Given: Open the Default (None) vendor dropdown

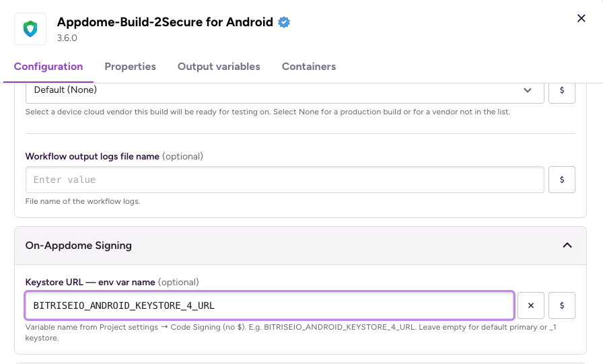Looking at the screenshot, I should 284,90.
